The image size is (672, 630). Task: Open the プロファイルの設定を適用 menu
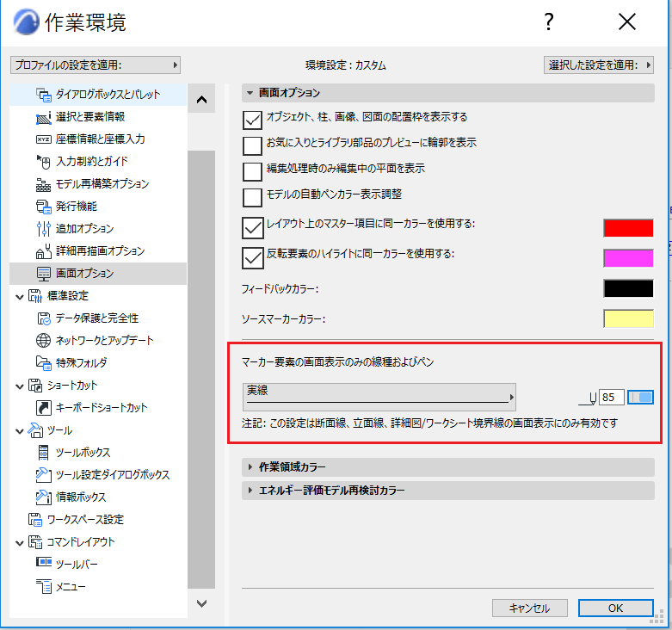point(96,65)
